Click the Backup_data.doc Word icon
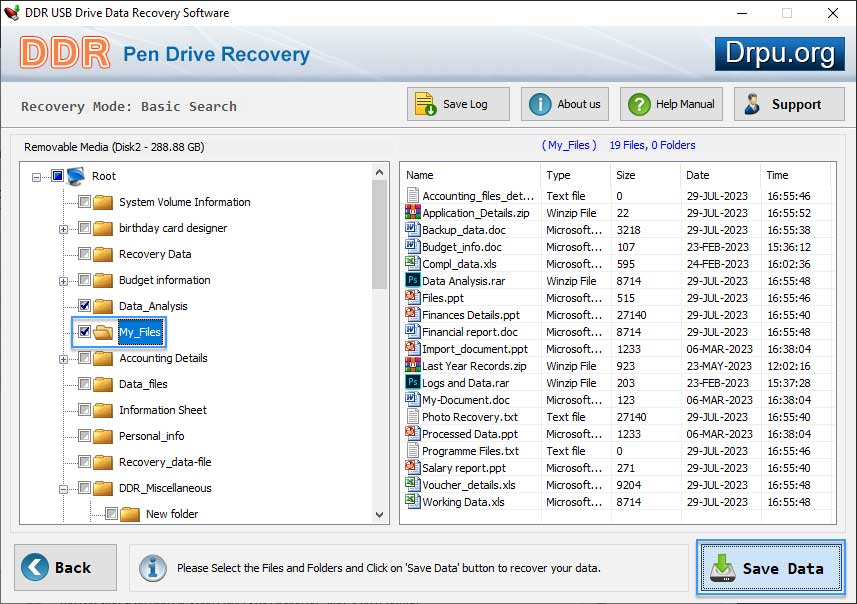 tap(412, 229)
